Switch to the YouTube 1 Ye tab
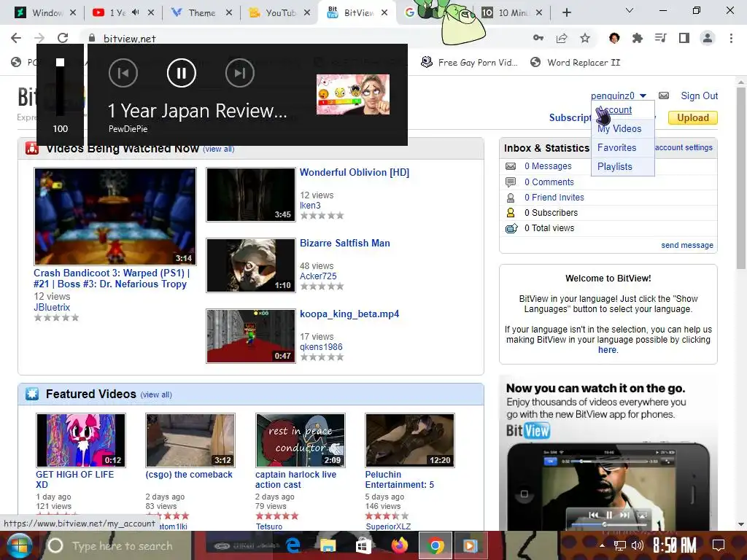 tap(117, 13)
